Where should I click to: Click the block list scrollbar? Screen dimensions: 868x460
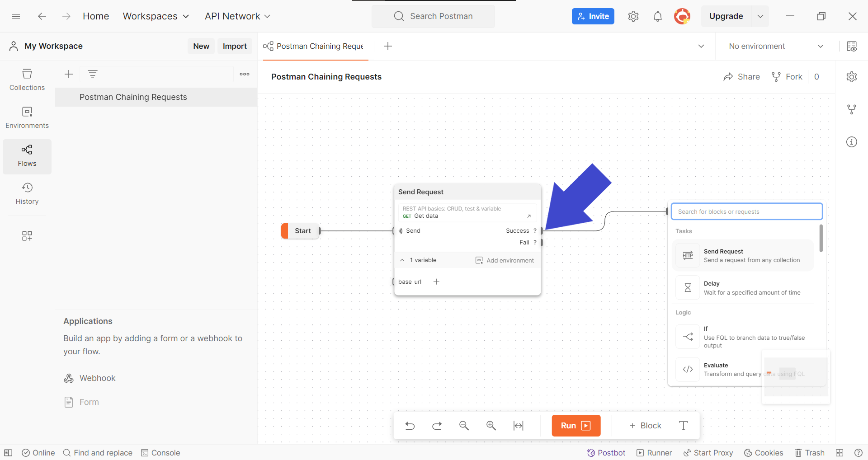pos(821,238)
